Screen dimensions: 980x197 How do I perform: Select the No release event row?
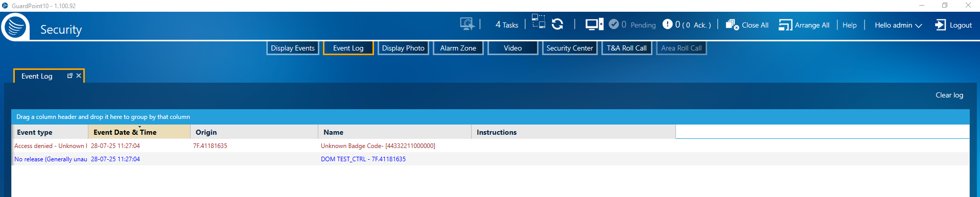(x=490, y=159)
